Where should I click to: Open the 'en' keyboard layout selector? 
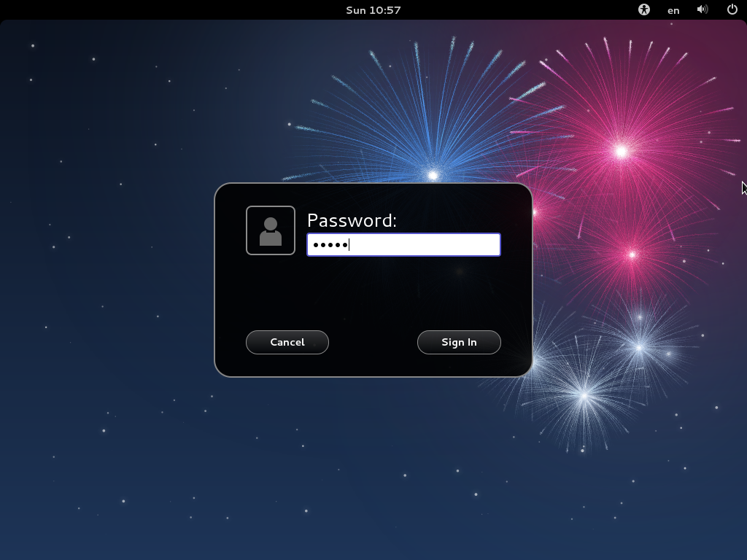673,10
